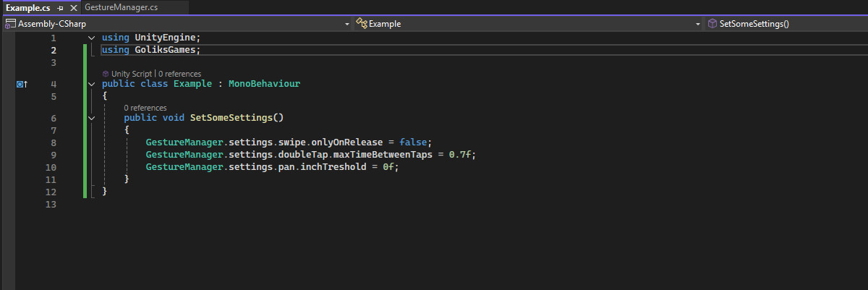Viewport: 868px width, 290px height.
Task: Click the '0 references' link above class Example
Action: [x=179, y=74]
